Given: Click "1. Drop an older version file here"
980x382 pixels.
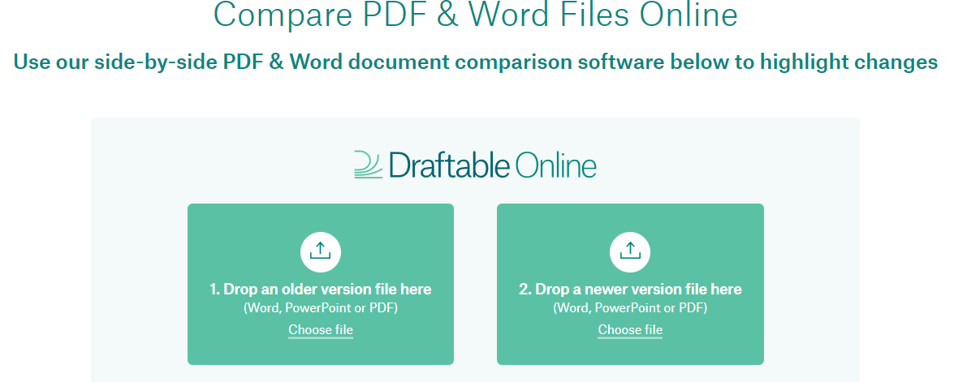Looking at the screenshot, I should click(x=321, y=290).
